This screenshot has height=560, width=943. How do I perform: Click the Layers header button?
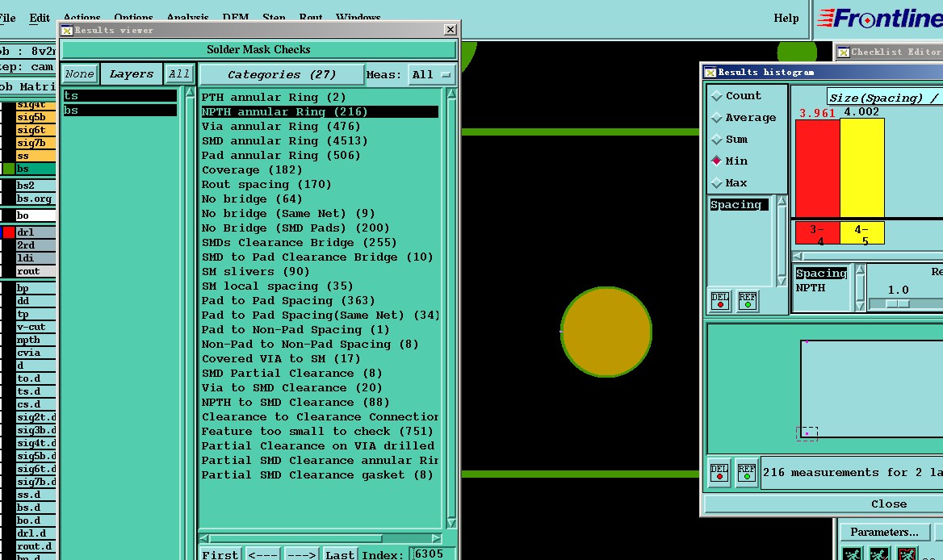[x=131, y=74]
